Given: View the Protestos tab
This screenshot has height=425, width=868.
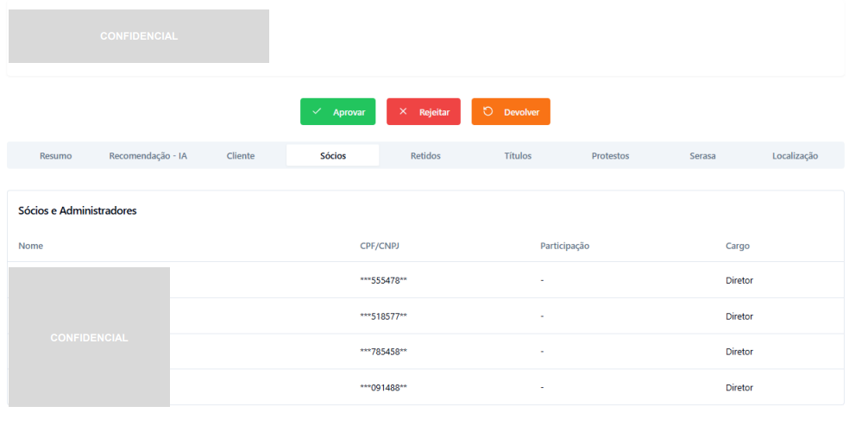Looking at the screenshot, I should 610,156.
